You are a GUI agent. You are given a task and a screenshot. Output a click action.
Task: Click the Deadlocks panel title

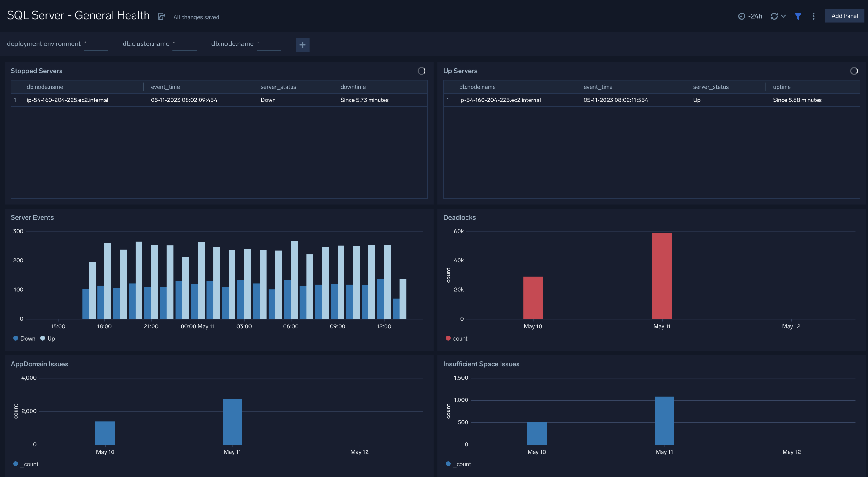pos(459,217)
